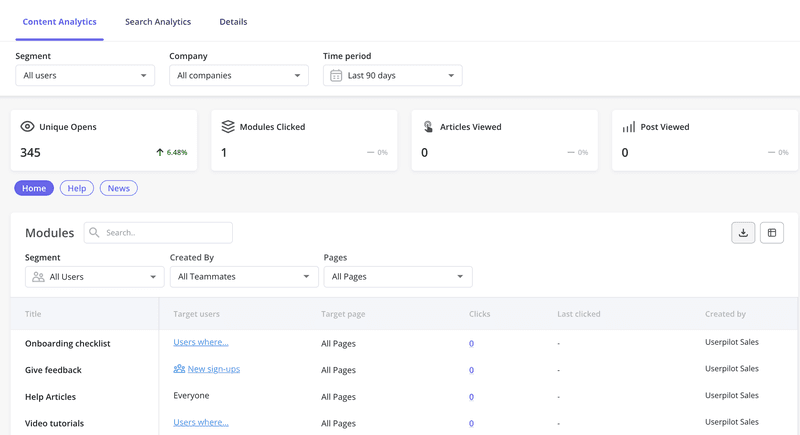Toggle the News filter pill

118,188
